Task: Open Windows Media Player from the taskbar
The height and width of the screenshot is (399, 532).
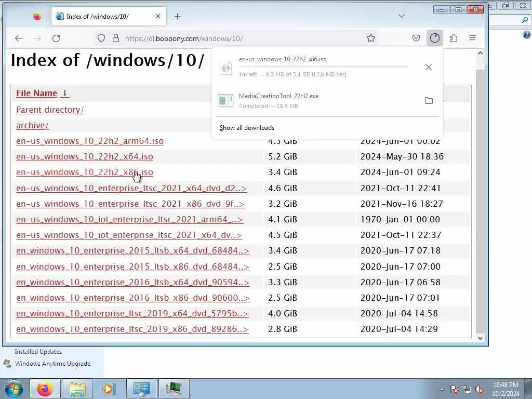Action: tap(109, 389)
